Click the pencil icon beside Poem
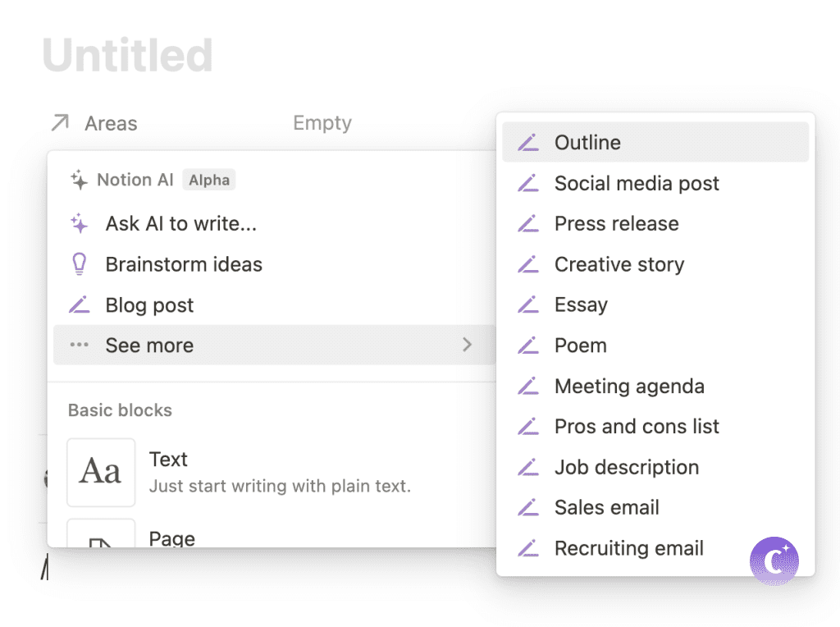840x627 pixels. [528, 346]
